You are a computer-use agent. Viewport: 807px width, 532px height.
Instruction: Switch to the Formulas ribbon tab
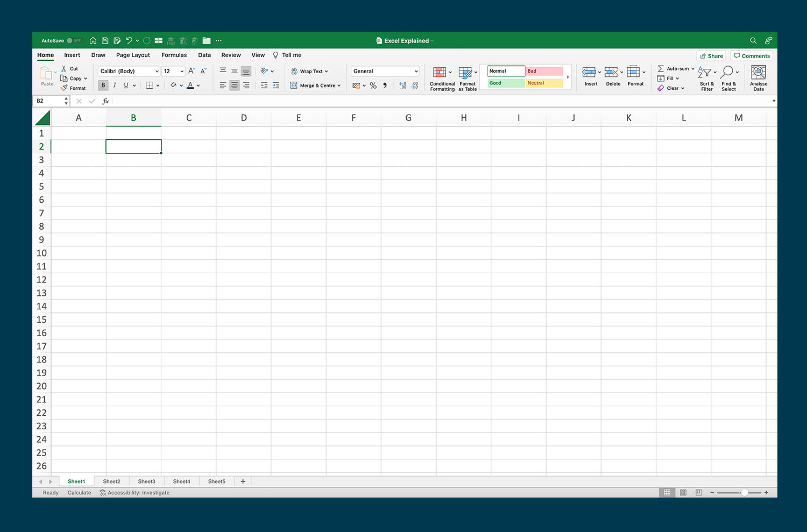click(174, 55)
